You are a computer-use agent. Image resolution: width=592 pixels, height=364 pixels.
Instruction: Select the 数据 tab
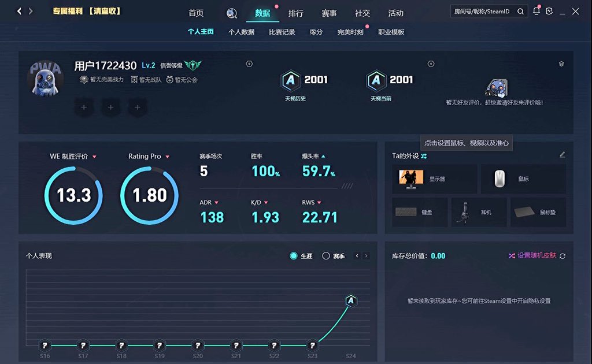pyautogui.click(x=262, y=13)
